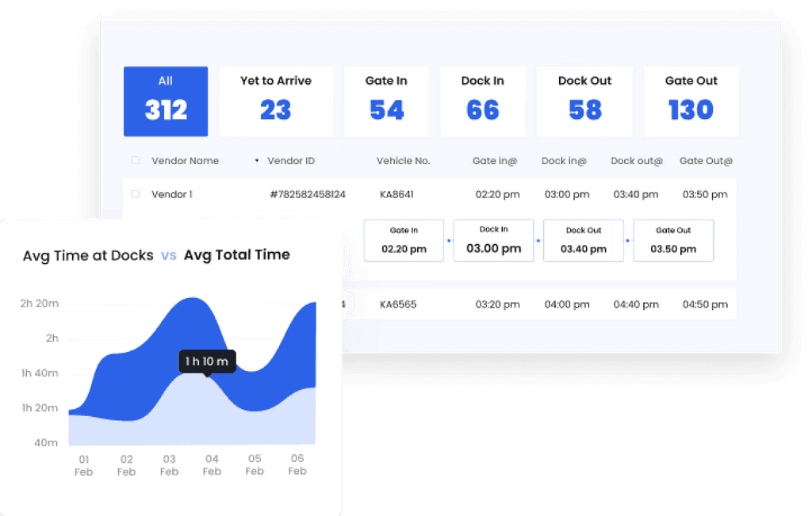
Task: Click the 05 Feb axis label
Action: [255, 464]
